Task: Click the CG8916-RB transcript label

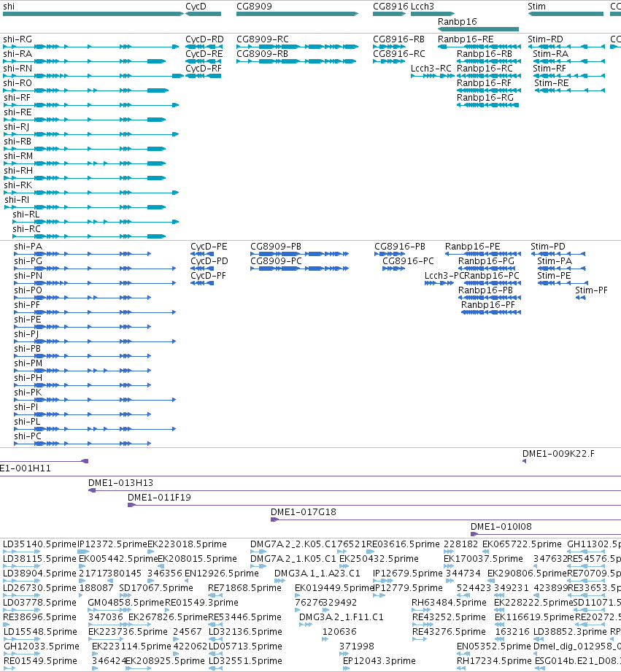Action: click(399, 39)
